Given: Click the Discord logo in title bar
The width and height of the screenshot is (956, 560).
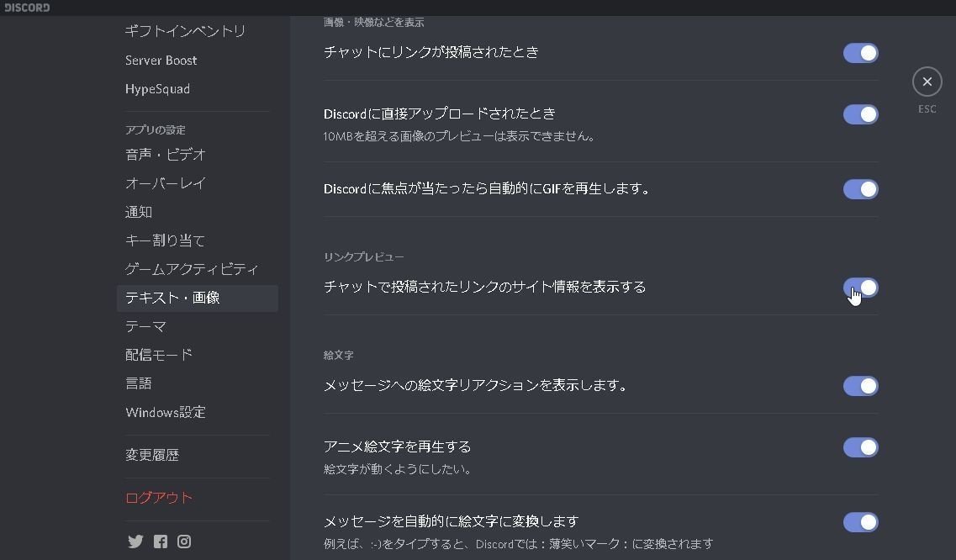Looking at the screenshot, I should pos(27,8).
